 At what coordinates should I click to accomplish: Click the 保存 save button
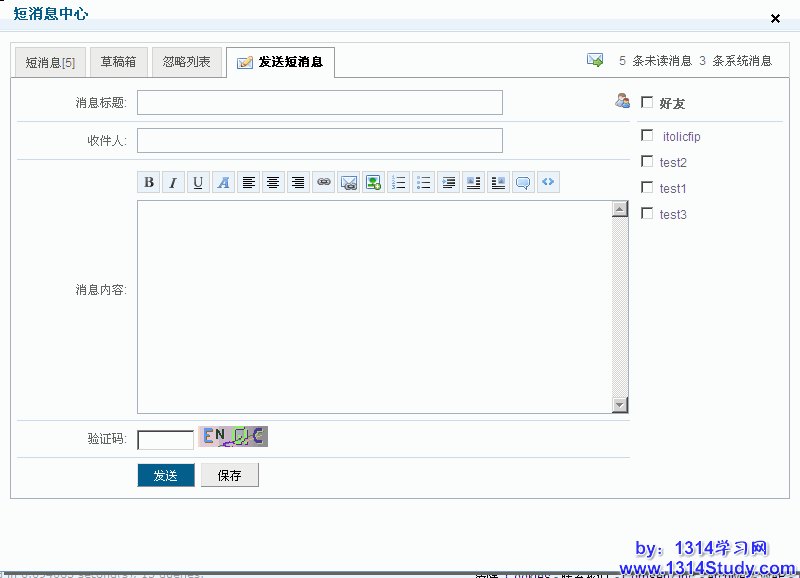tap(229, 475)
